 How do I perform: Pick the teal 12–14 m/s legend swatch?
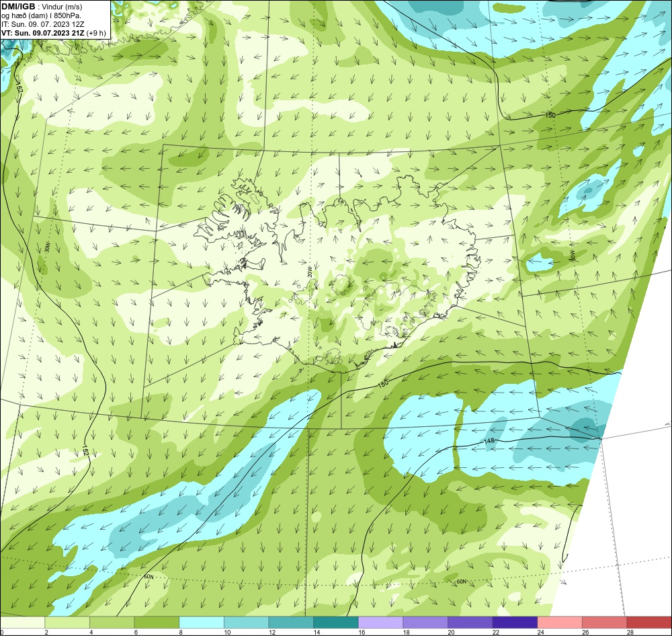[x=291, y=623]
